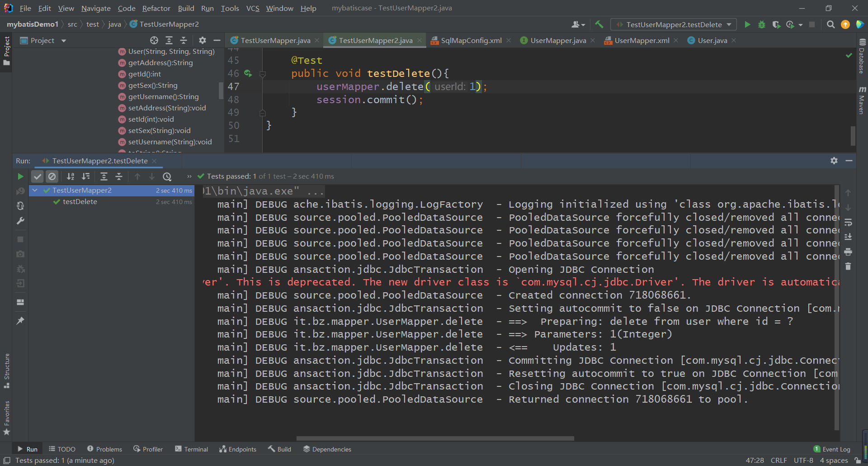Toggle soft-wrap for console output
The height and width of the screenshot is (466, 868).
(848, 222)
